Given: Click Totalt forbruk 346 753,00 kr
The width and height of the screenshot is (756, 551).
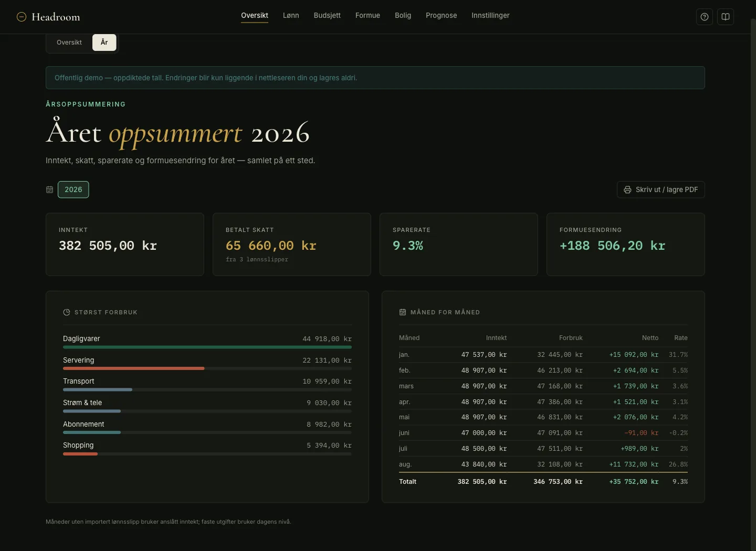Looking at the screenshot, I should click(x=558, y=482).
